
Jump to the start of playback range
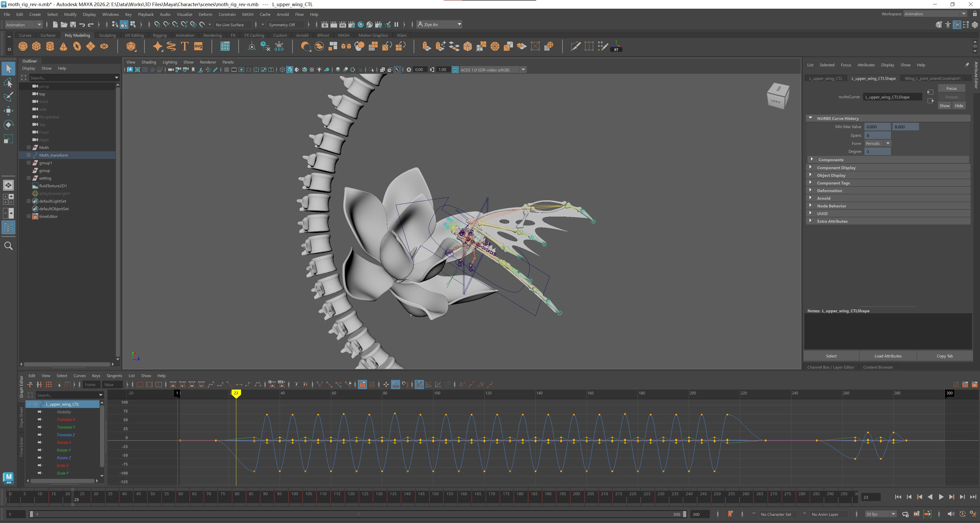click(898, 497)
